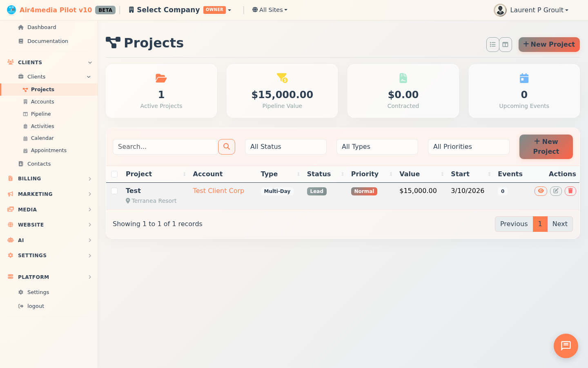
Task: Check the checkbox on the Test project row
Action: click(114, 191)
